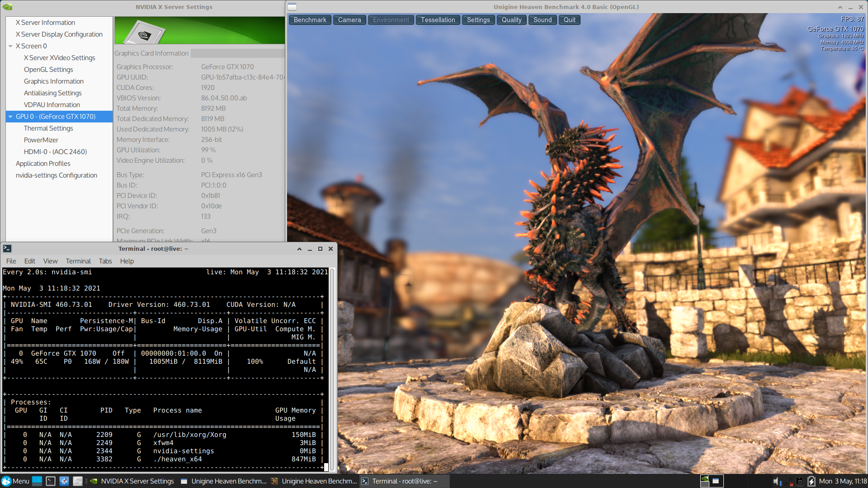The width and height of the screenshot is (868, 488).
Task: Toggle the Benchmark mode button
Action: [310, 20]
